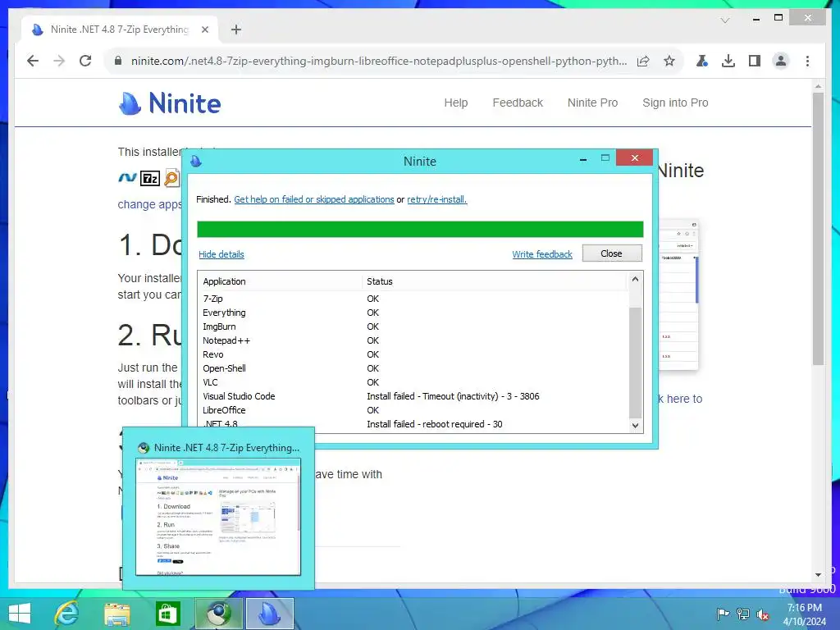This screenshot has width=840, height=630.
Task: Open the browser tab search chevron
Action: coord(725,21)
